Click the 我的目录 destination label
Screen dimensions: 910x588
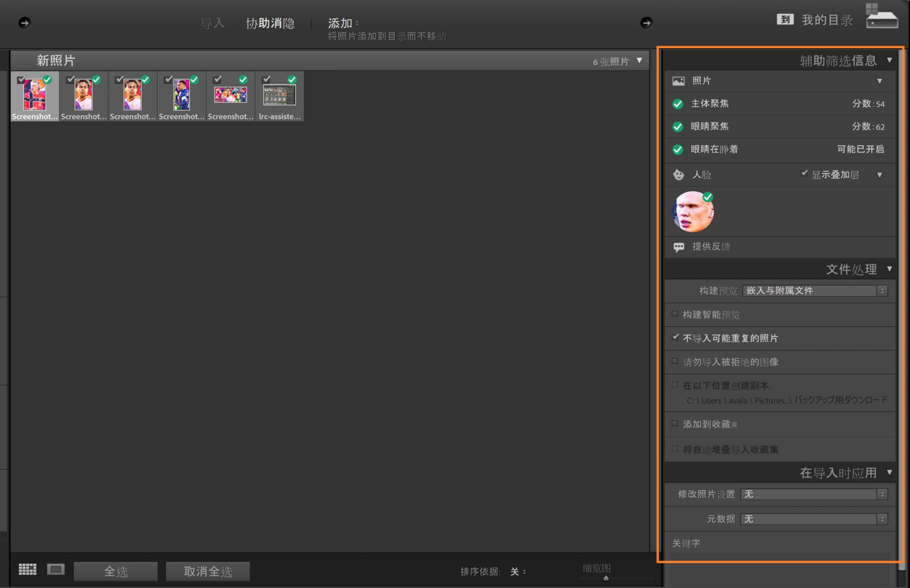pyautogui.click(x=827, y=20)
